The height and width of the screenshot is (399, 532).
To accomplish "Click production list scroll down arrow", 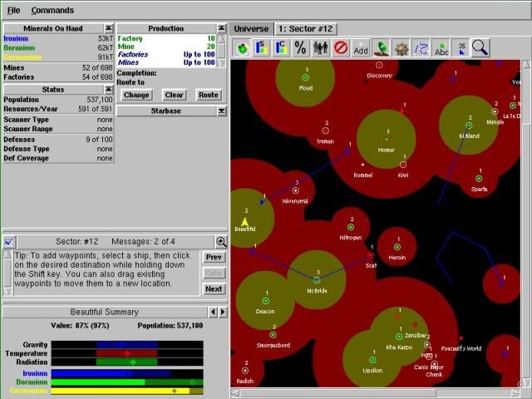I will pyautogui.click(x=221, y=63).
